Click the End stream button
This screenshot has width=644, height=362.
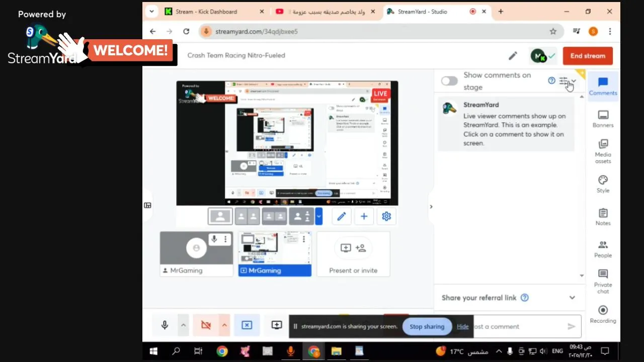[x=588, y=56]
